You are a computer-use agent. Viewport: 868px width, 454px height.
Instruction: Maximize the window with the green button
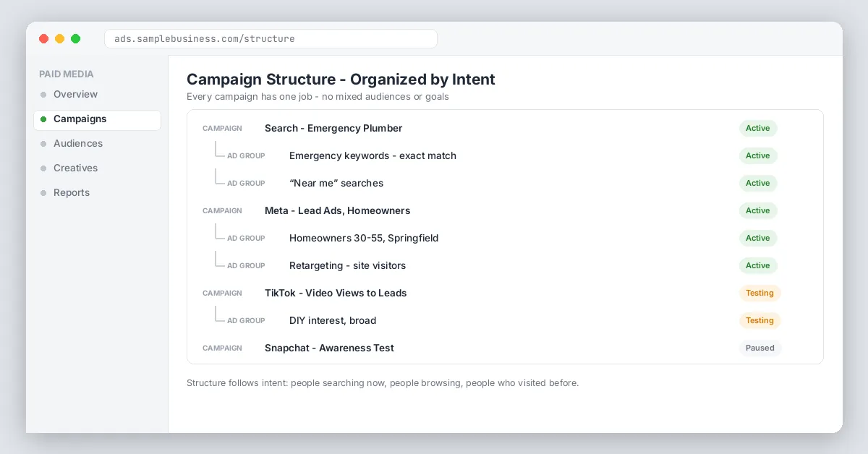76,38
